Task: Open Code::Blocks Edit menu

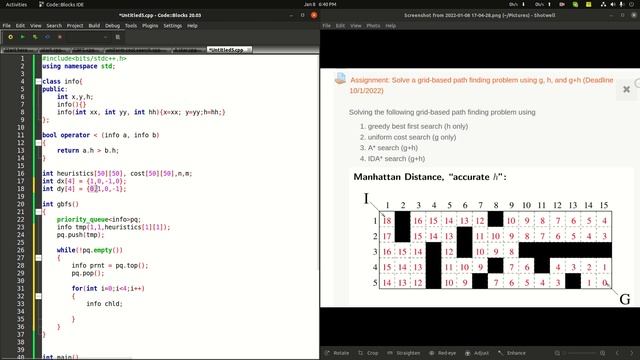Action: tap(20, 26)
